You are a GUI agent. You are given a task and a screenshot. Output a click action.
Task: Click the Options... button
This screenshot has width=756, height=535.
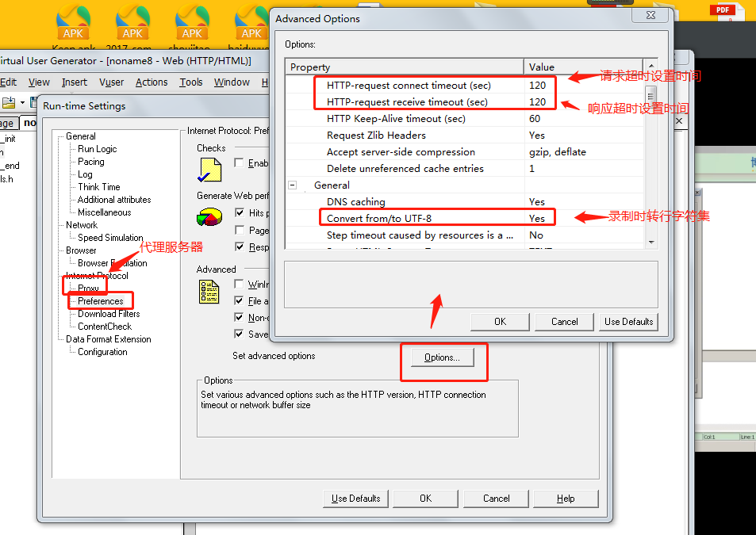(x=442, y=357)
